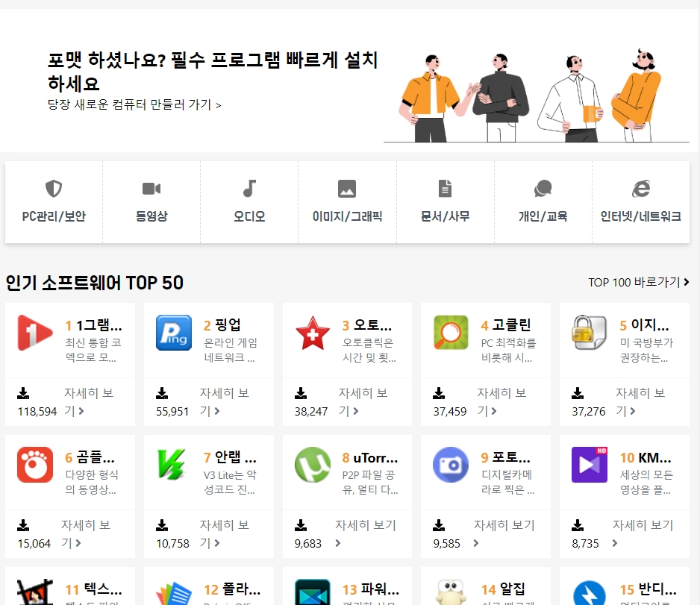Click the 오디오 music note icon

pos(249,189)
